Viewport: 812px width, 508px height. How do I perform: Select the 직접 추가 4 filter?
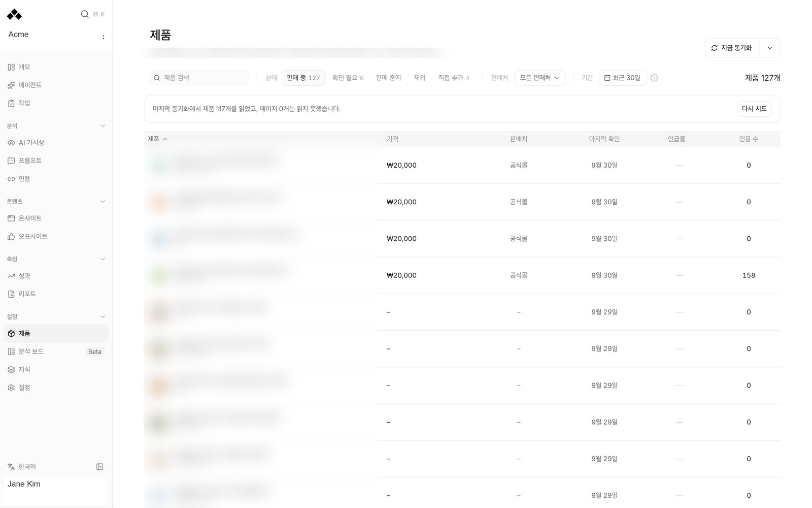[x=454, y=78]
